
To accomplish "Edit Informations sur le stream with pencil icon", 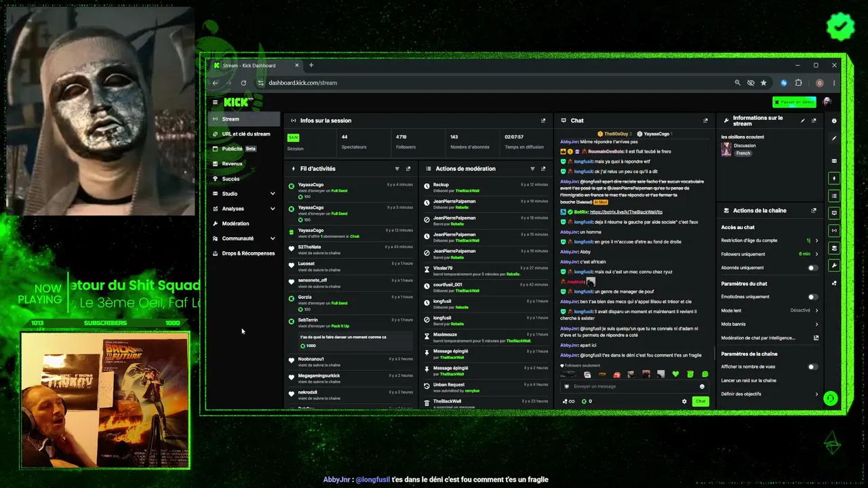I will 803,121.
